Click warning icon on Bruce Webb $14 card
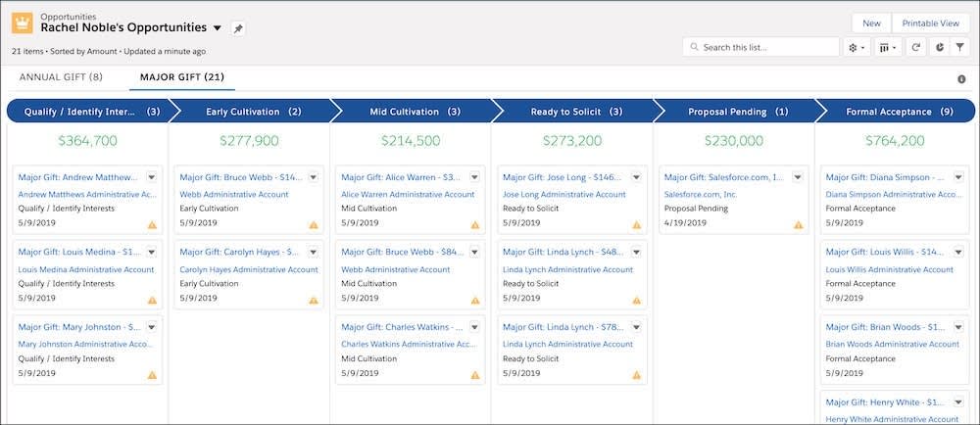 [314, 224]
